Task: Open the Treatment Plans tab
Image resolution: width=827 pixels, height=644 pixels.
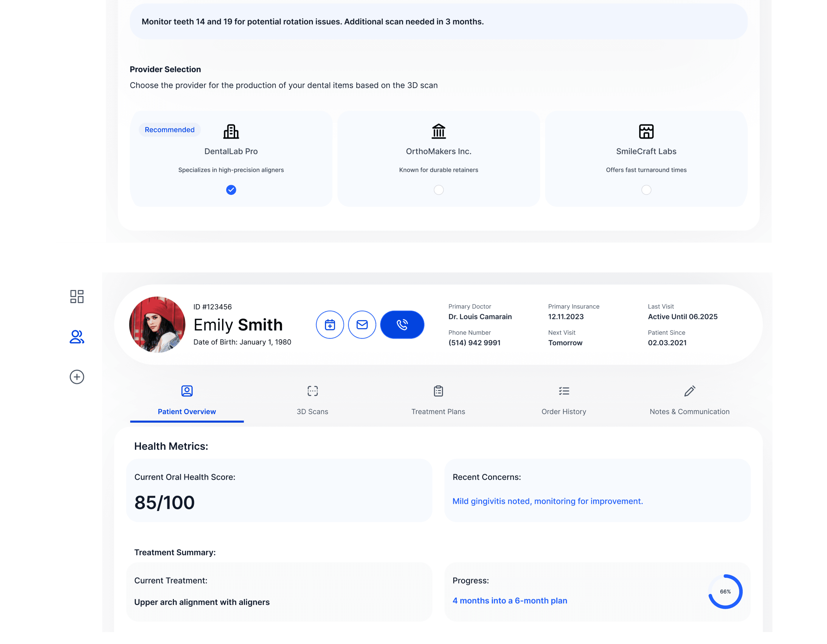Action: (x=438, y=401)
